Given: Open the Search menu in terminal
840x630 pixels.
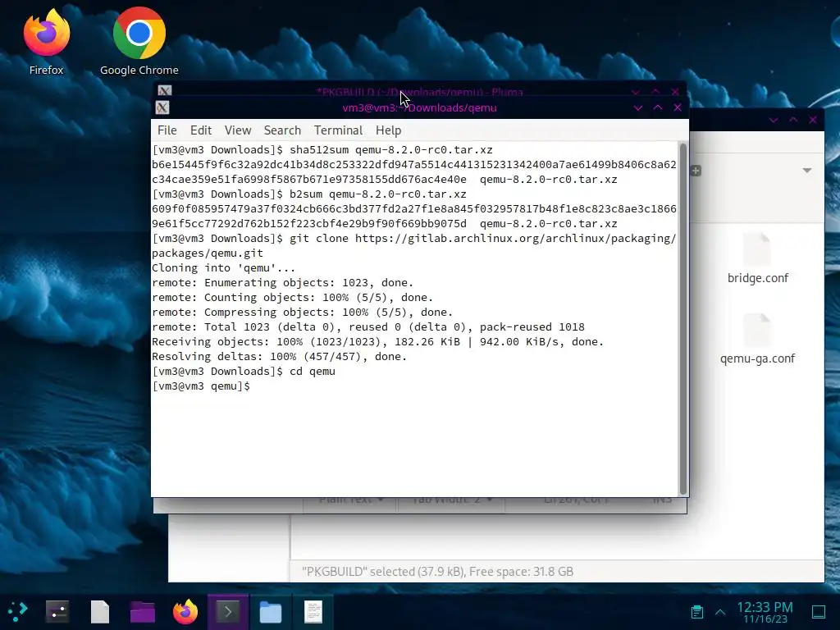Looking at the screenshot, I should (282, 130).
